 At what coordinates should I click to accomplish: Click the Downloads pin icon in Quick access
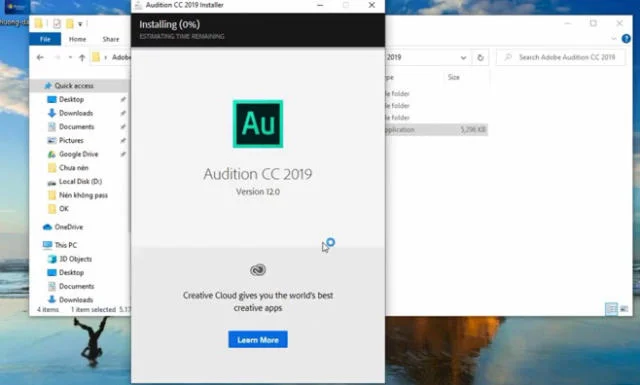click(x=123, y=113)
